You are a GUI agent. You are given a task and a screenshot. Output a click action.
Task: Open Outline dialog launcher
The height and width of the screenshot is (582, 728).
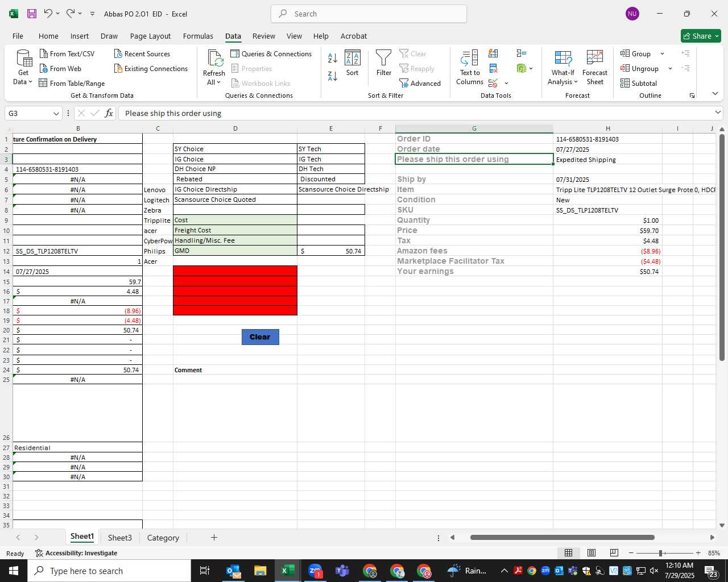point(692,95)
